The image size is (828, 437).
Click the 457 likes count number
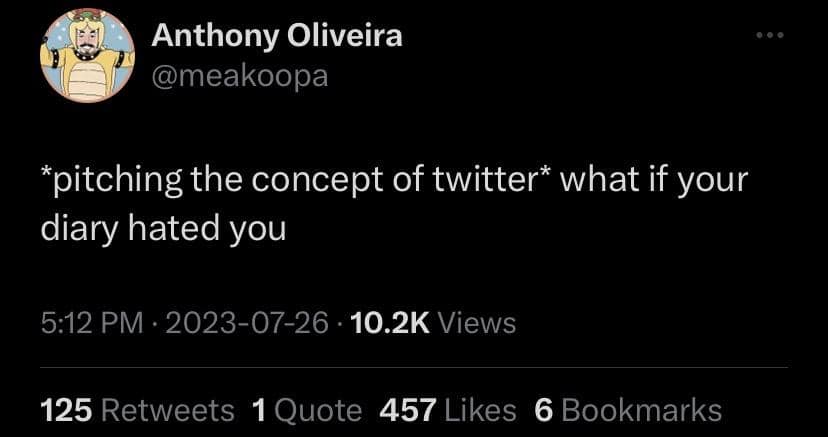pyautogui.click(x=408, y=409)
